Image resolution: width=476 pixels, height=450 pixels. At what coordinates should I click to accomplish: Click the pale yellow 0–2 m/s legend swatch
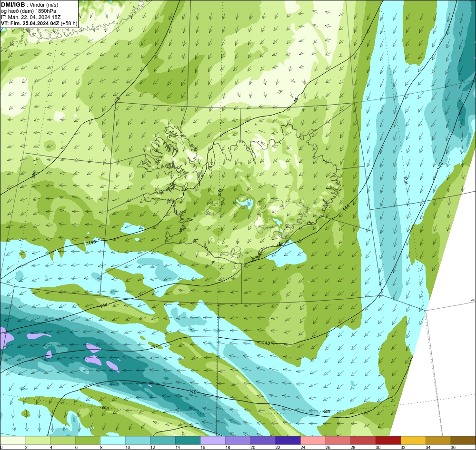click(x=13, y=440)
